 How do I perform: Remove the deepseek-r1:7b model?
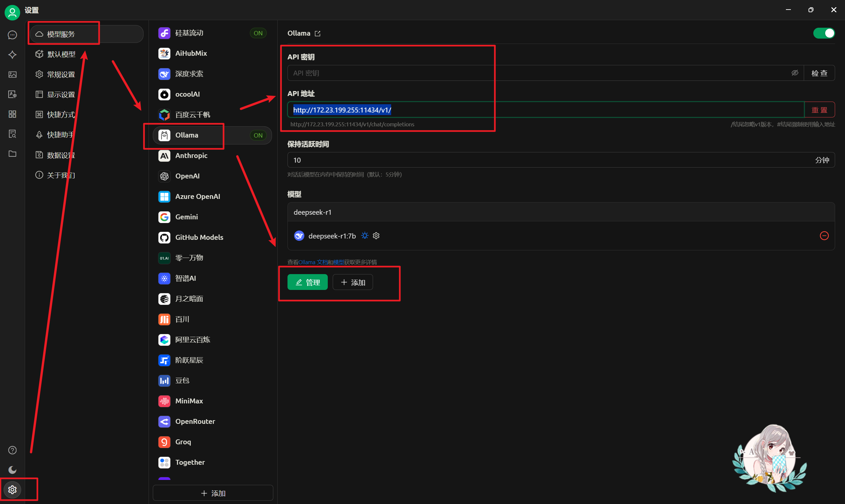[824, 236]
